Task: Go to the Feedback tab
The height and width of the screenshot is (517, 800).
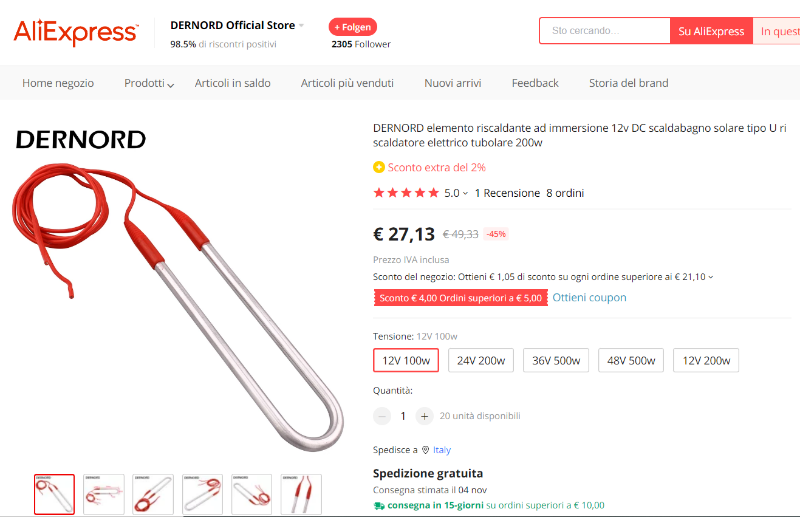Action: (535, 83)
